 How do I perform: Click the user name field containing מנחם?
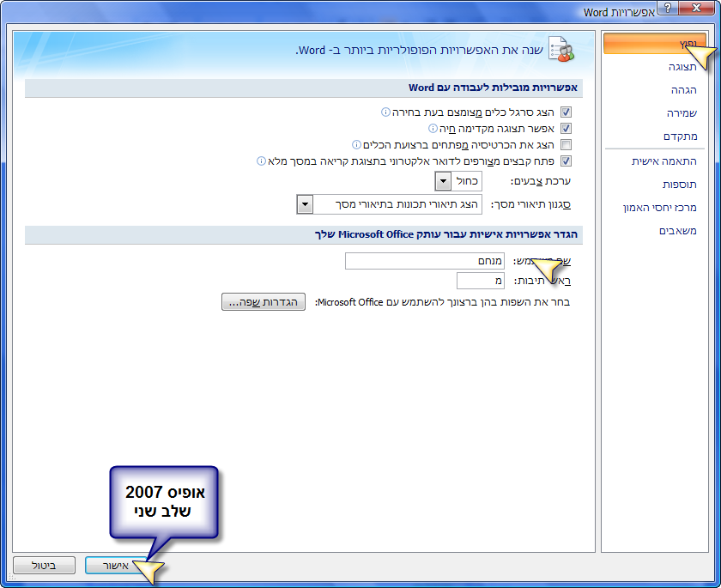pos(425,261)
